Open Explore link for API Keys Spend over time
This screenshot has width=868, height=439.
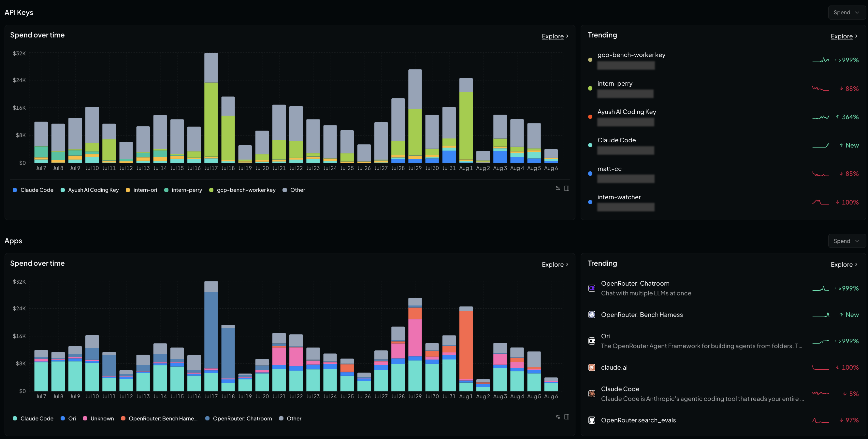coord(555,36)
